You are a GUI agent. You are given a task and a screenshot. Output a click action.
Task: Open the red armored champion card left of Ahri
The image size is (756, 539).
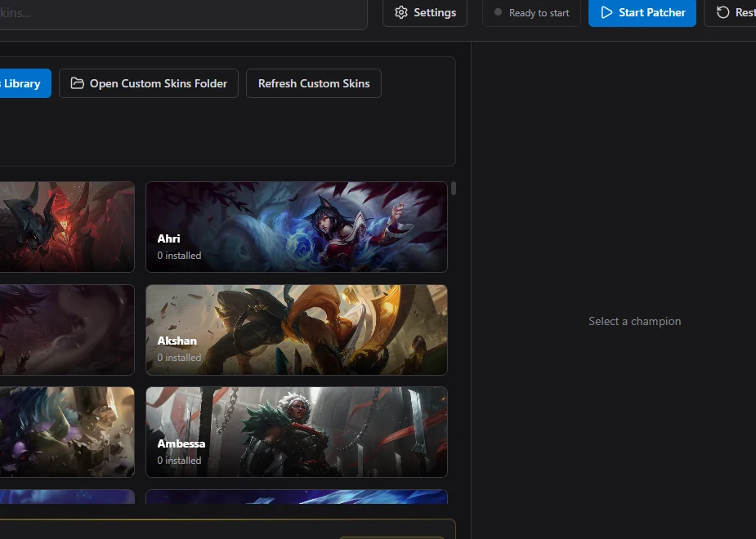(67, 227)
